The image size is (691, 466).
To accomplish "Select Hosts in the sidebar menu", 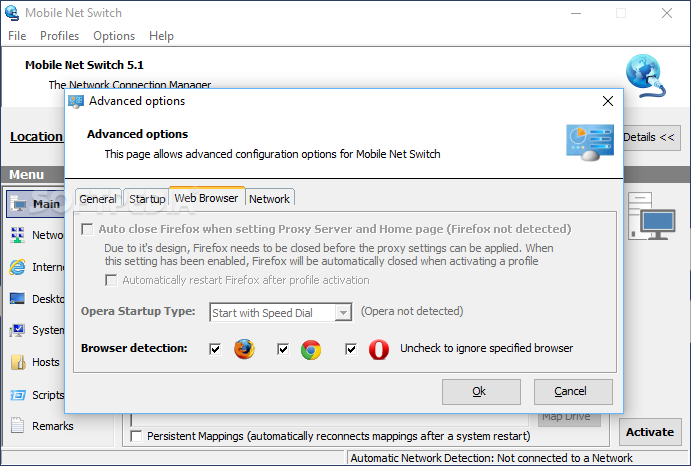I will pyautogui.click(x=45, y=362).
